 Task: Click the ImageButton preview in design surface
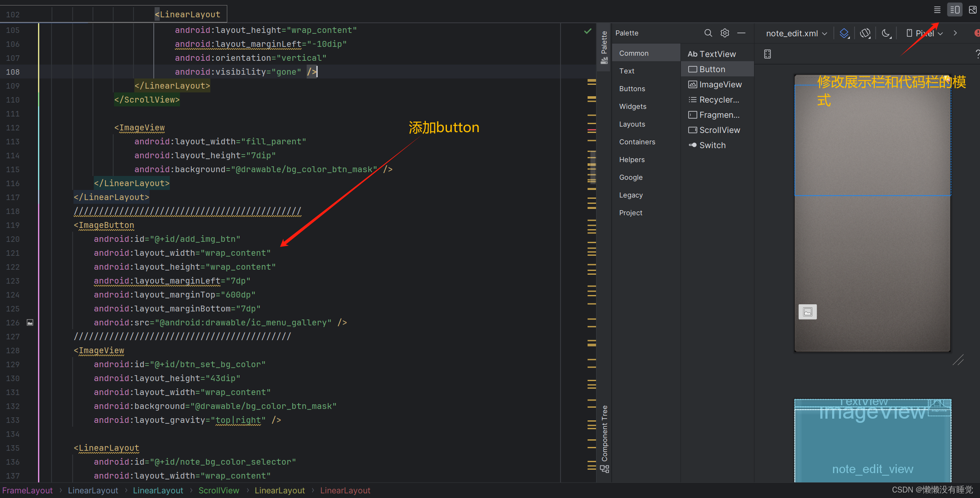pyautogui.click(x=807, y=312)
